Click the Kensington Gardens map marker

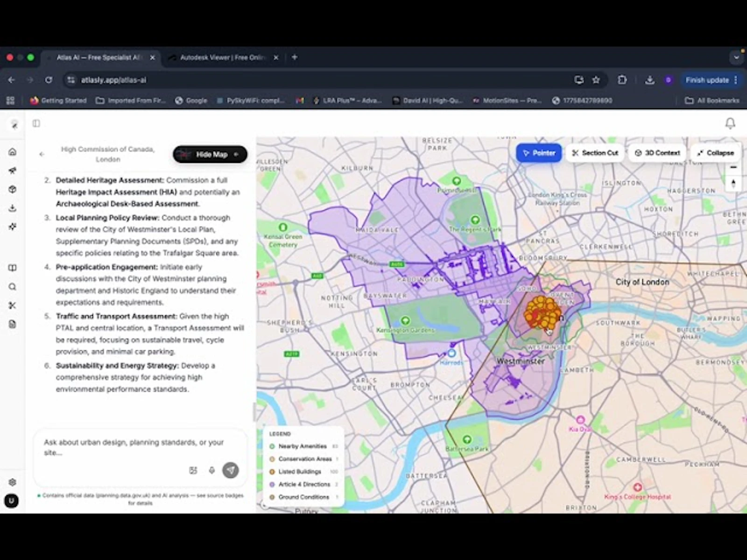[x=405, y=321]
